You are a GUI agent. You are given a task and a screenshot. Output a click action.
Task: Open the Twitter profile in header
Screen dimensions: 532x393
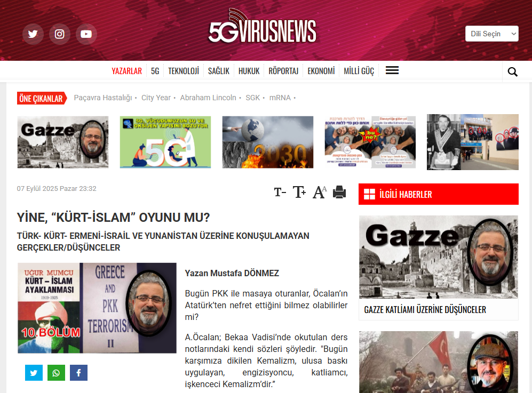pyautogui.click(x=33, y=34)
